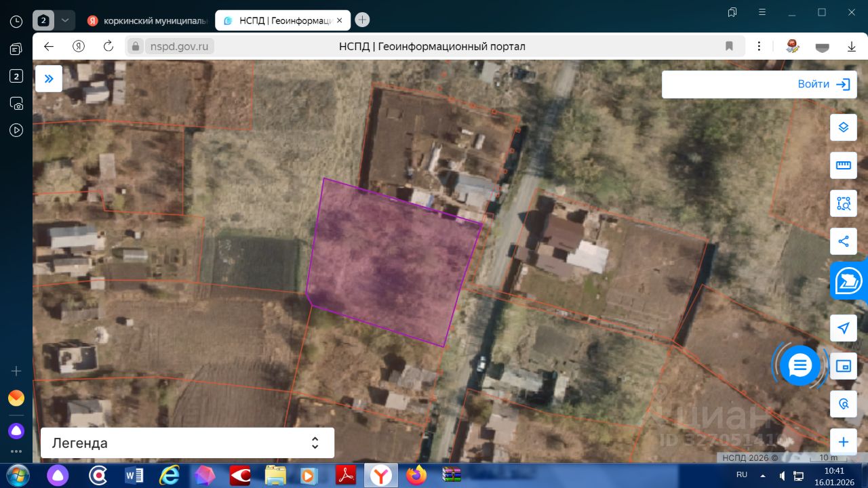Open the picture-in-picture overview map icon
This screenshot has height=488, width=868.
[x=844, y=366]
